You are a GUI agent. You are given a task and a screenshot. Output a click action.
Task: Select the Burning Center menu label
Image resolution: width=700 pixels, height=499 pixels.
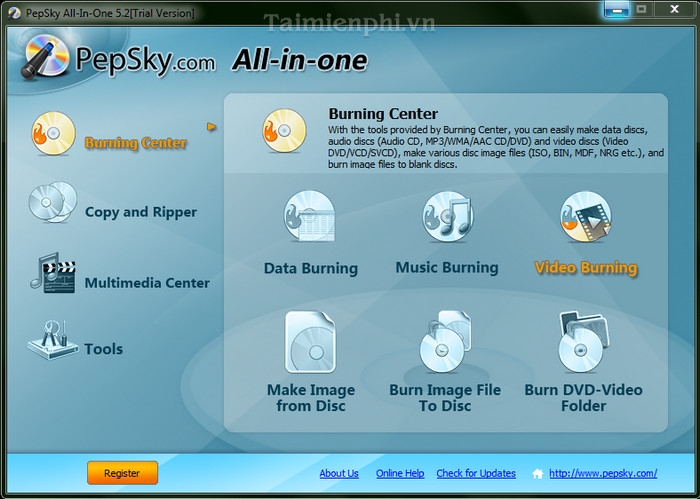tap(136, 143)
